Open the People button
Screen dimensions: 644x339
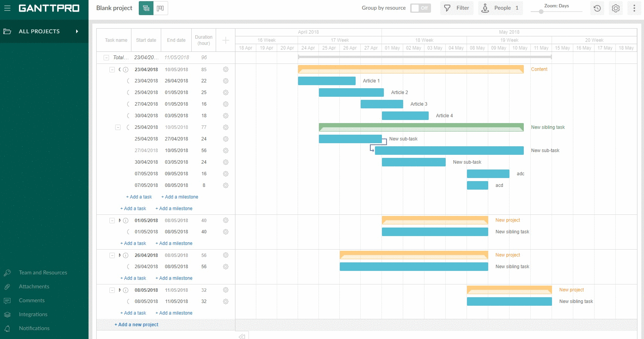tap(500, 8)
